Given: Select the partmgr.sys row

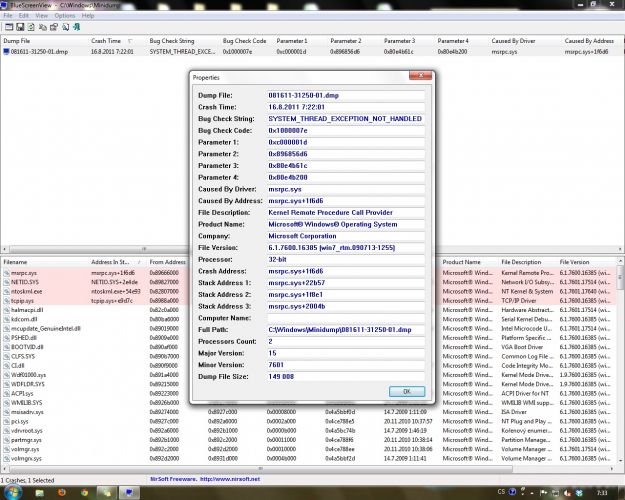Looking at the screenshot, I should 308,440.
